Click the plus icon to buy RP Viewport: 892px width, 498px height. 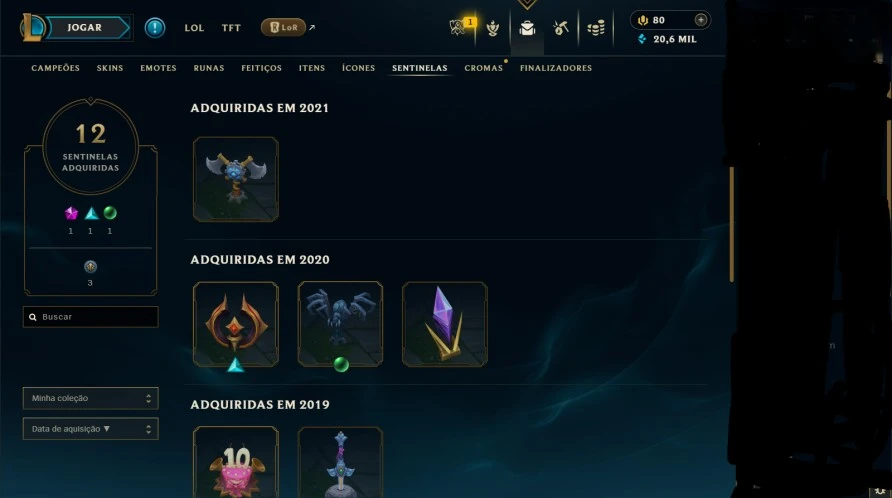point(701,20)
